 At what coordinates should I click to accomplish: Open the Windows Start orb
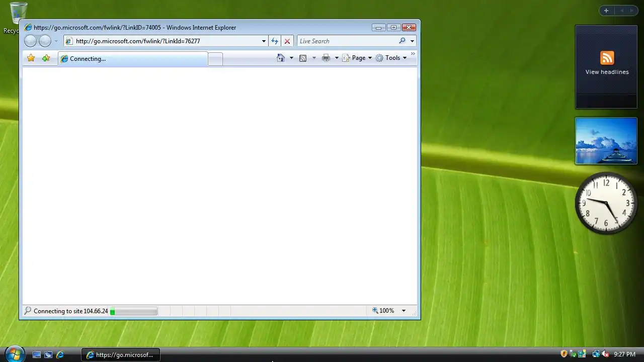[x=14, y=353]
